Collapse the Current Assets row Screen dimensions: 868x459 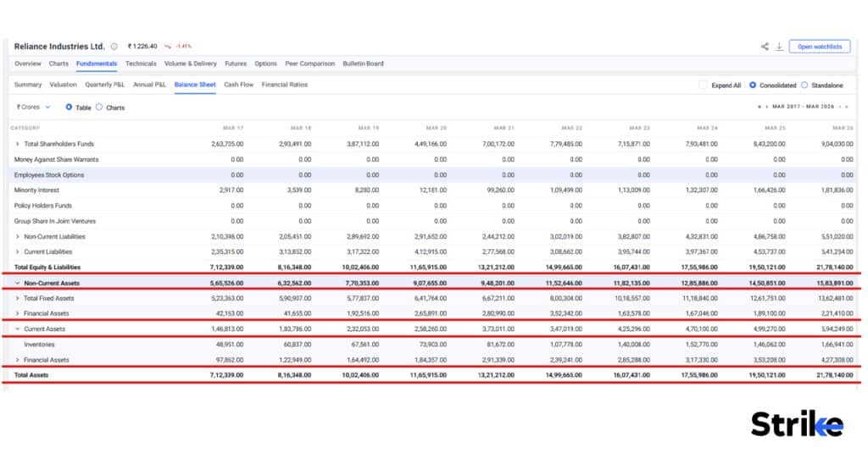click(x=18, y=329)
